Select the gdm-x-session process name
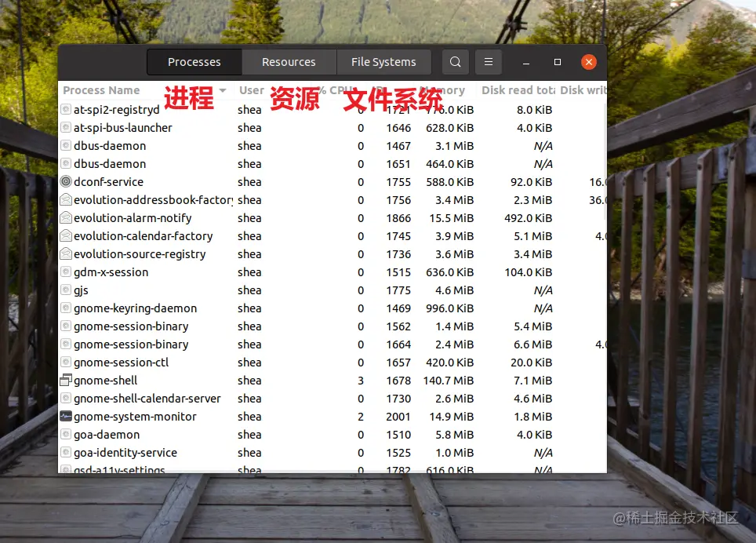 coord(111,272)
